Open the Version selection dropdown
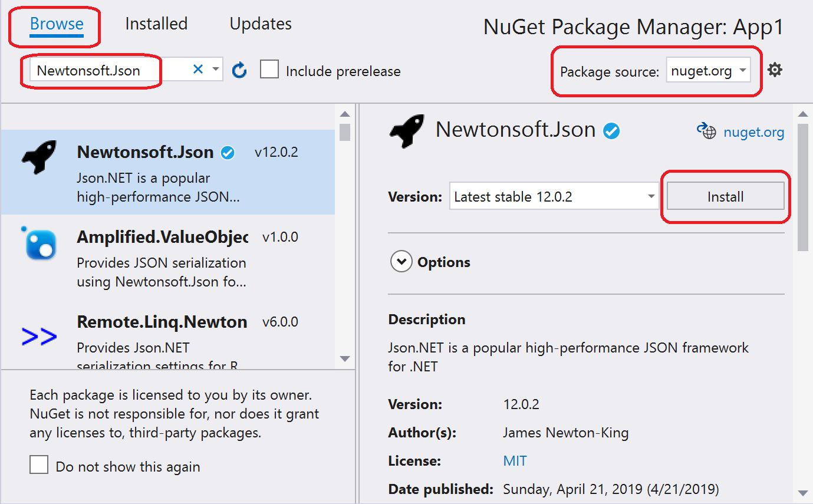This screenshot has height=504, width=813. (x=554, y=197)
